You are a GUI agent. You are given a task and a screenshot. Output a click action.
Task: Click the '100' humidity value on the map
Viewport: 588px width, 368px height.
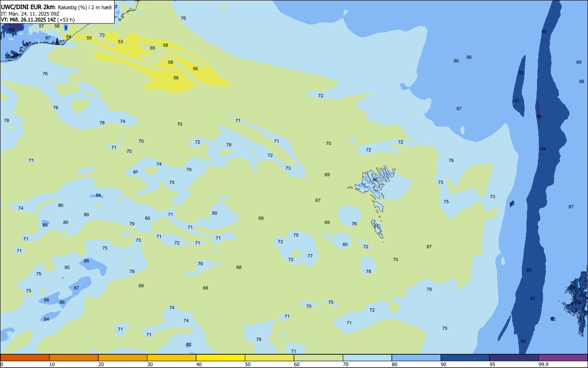pos(11,30)
